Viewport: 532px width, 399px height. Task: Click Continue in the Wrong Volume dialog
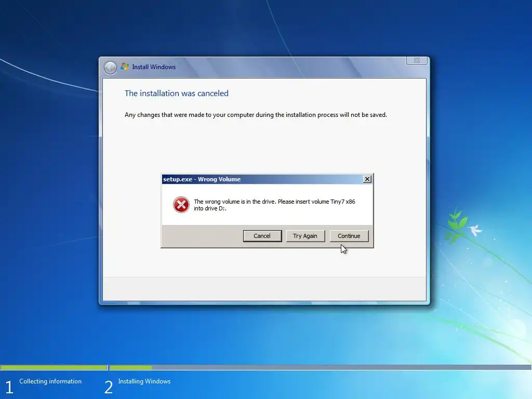[x=349, y=236]
